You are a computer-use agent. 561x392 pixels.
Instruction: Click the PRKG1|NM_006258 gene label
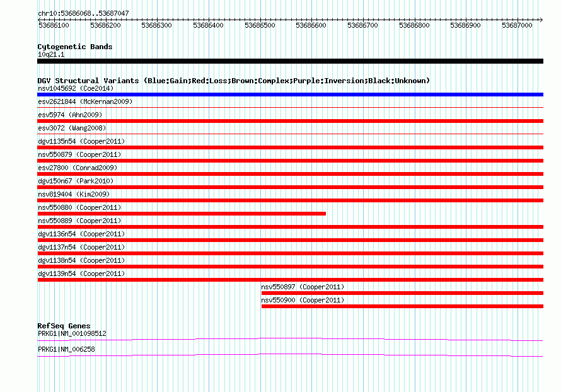click(66, 349)
